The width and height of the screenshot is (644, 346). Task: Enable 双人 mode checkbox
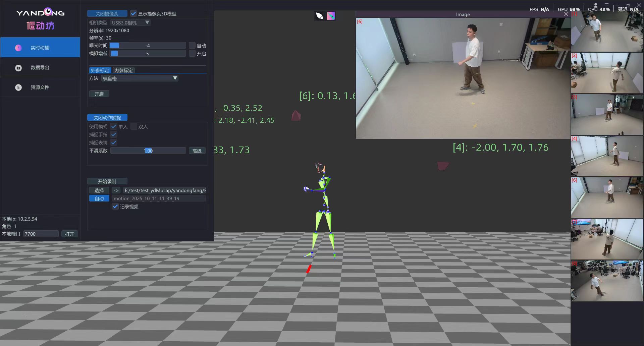pyautogui.click(x=134, y=127)
